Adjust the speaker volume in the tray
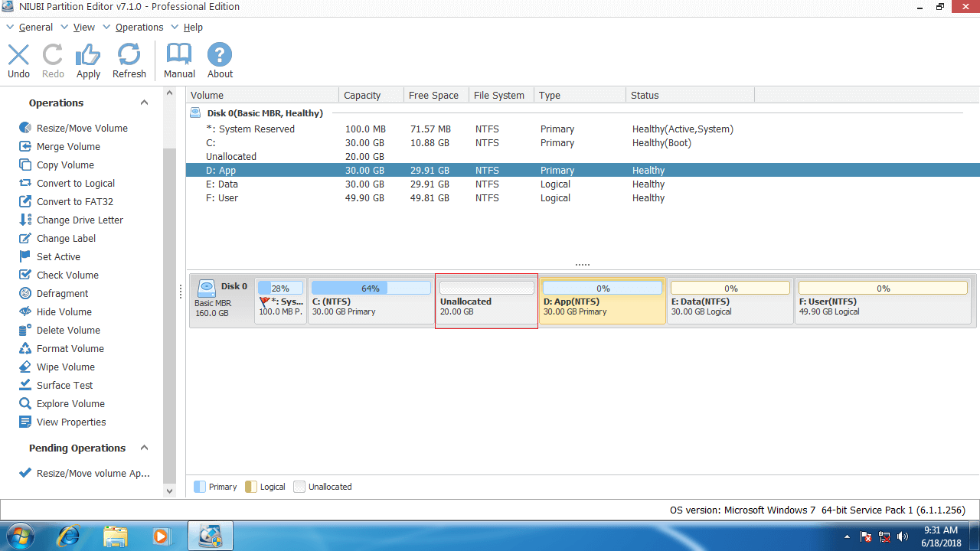 [903, 536]
